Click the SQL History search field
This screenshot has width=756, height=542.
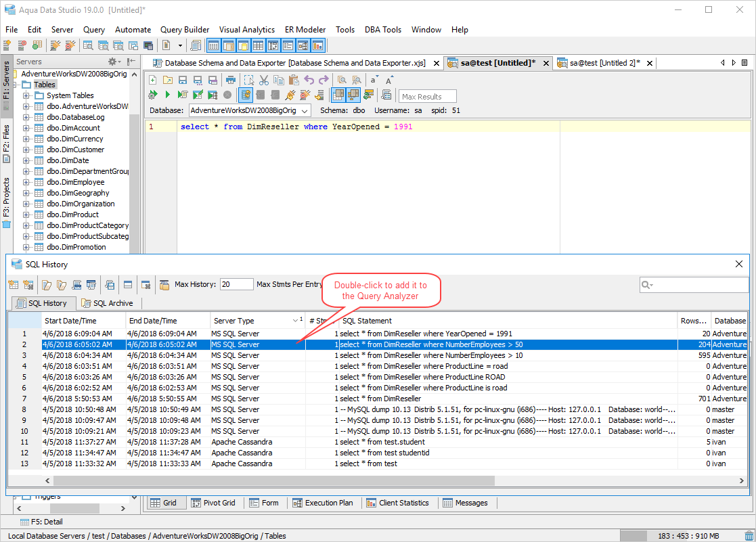(693, 285)
